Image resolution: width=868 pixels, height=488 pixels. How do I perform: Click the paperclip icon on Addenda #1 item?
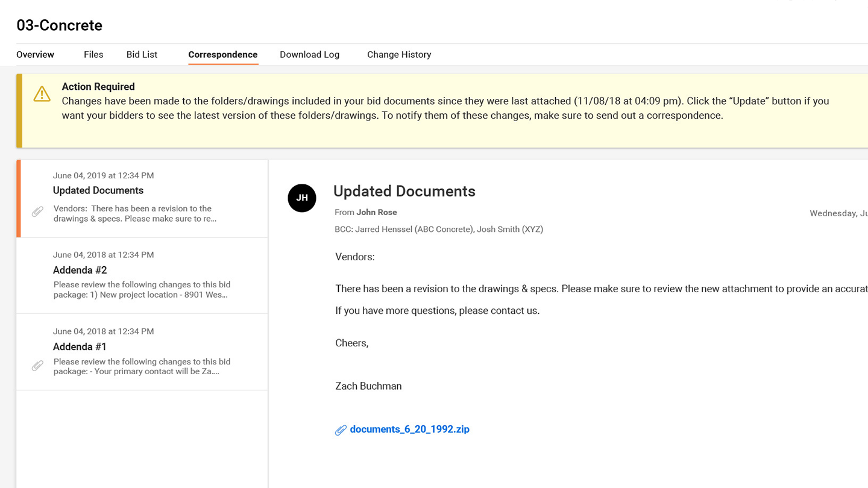click(37, 366)
